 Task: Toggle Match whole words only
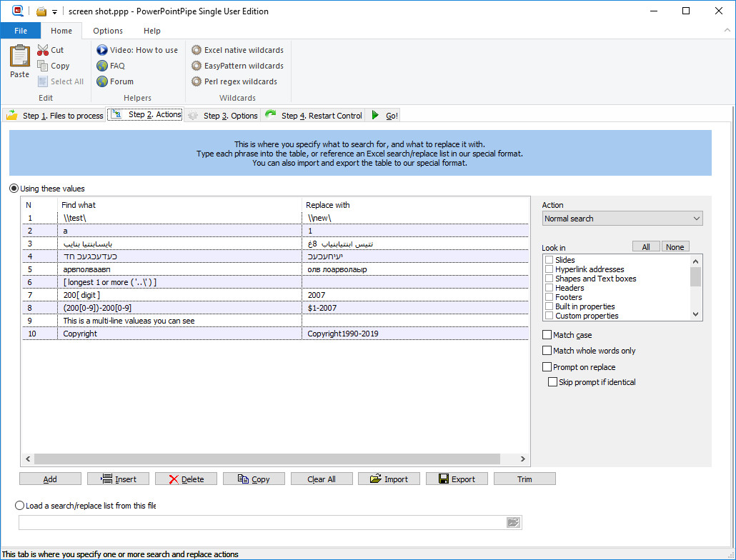pyautogui.click(x=547, y=351)
